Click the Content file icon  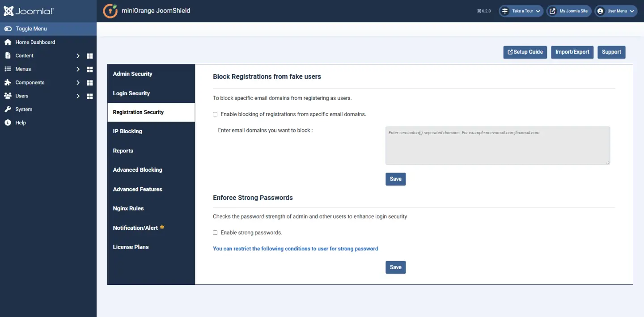pos(8,55)
